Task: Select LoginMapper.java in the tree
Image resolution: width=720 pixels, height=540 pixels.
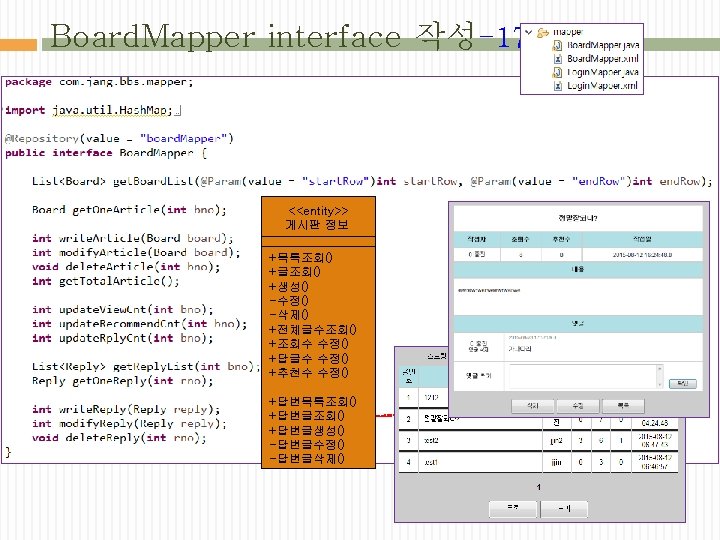Action: pyautogui.click(x=602, y=72)
